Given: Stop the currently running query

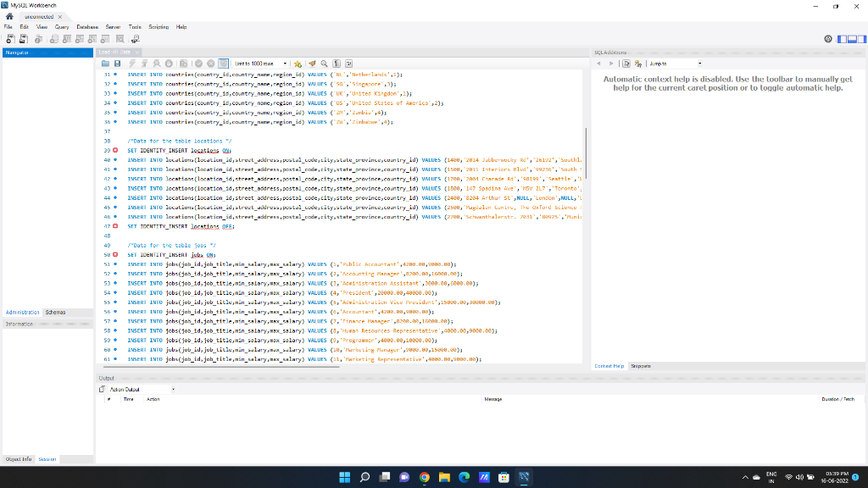Looking at the screenshot, I should click(168, 64).
